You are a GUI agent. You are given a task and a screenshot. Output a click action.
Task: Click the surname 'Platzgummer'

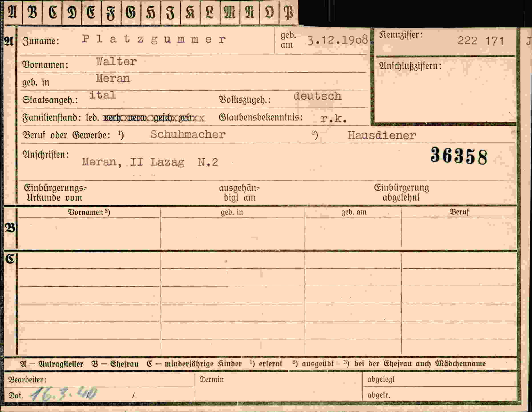[x=154, y=39]
